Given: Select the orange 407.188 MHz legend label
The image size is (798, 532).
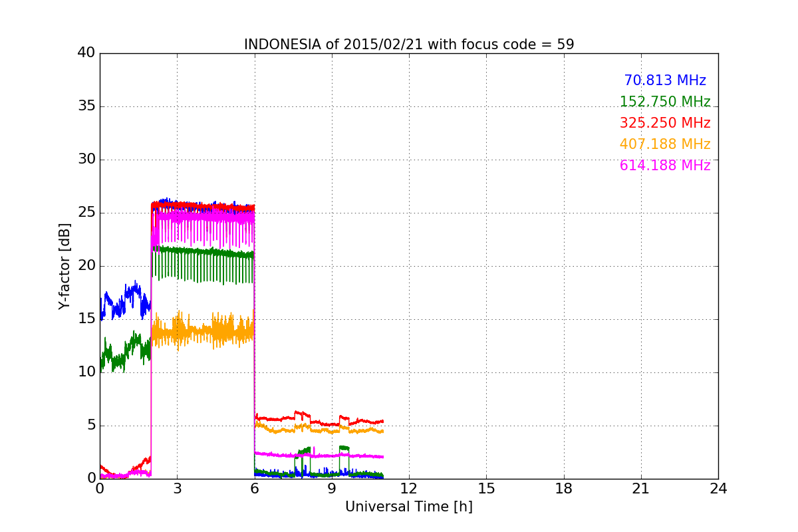Looking at the screenshot, I should coord(665,144).
